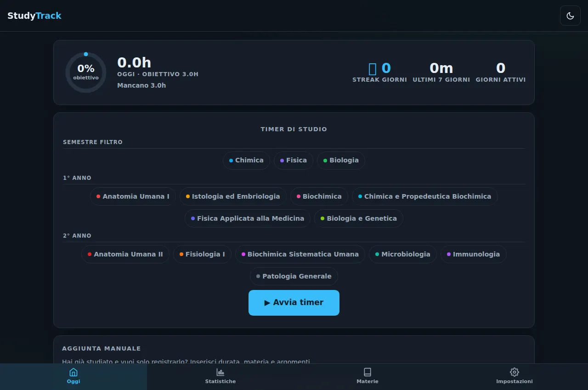Toggle dark mode with the moon icon
This screenshot has height=390, width=588.
(570, 16)
